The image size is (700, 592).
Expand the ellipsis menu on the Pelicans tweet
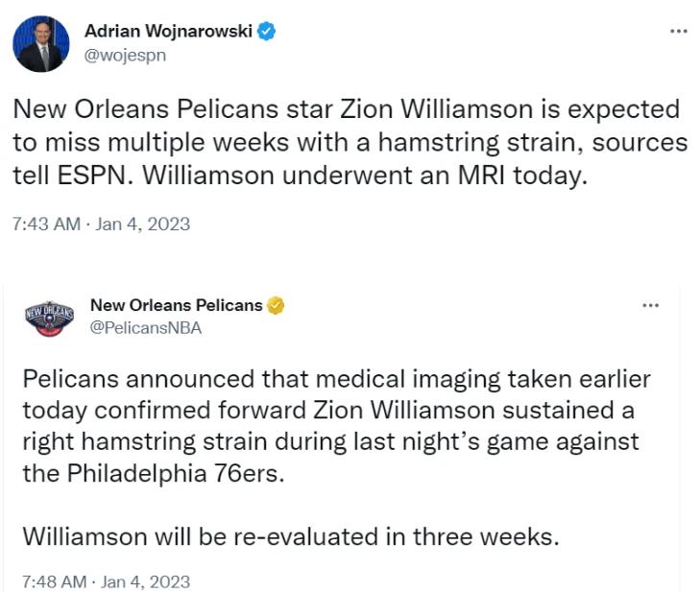[x=650, y=305]
